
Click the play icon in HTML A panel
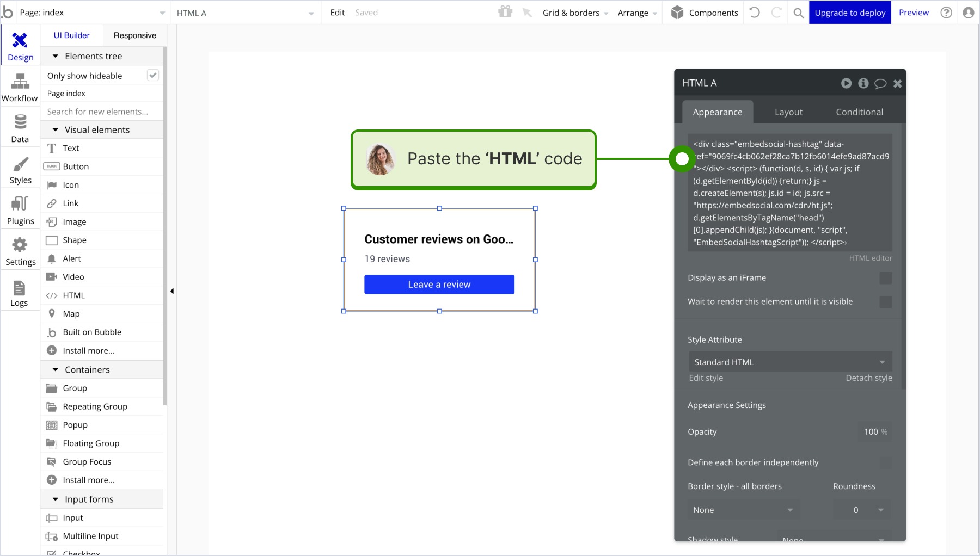[x=846, y=83]
